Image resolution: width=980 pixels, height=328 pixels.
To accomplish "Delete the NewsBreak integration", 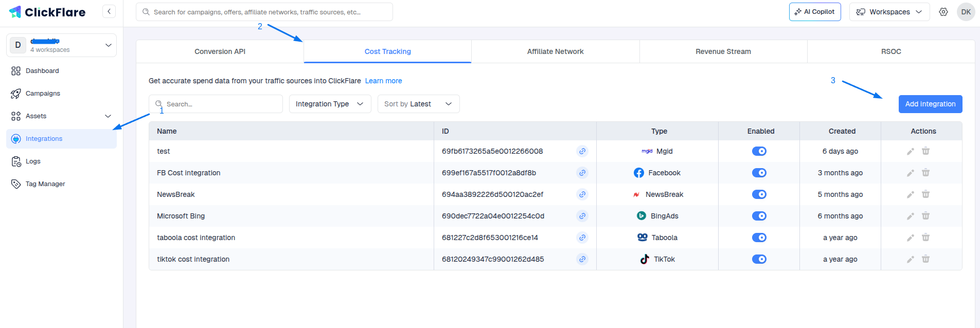I will tap(925, 194).
